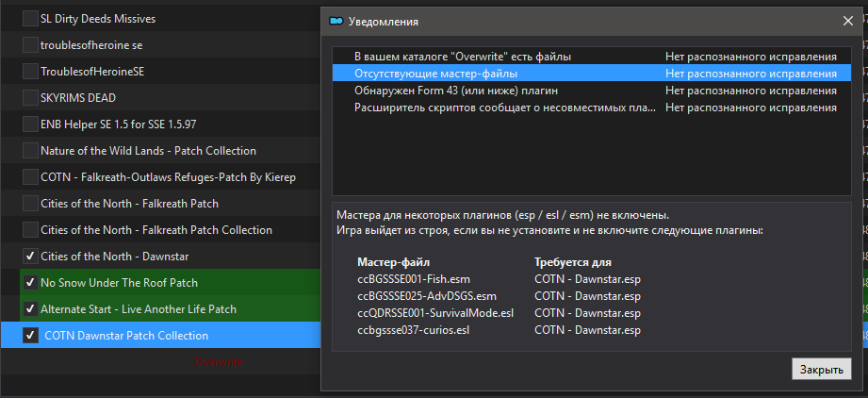Enable the troublesofheroine se checkbox
The image size is (868, 398).
pos(30,44)
